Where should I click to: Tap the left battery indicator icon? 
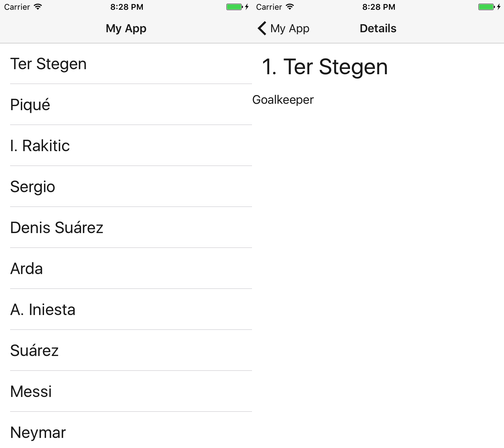click(234, 7)
